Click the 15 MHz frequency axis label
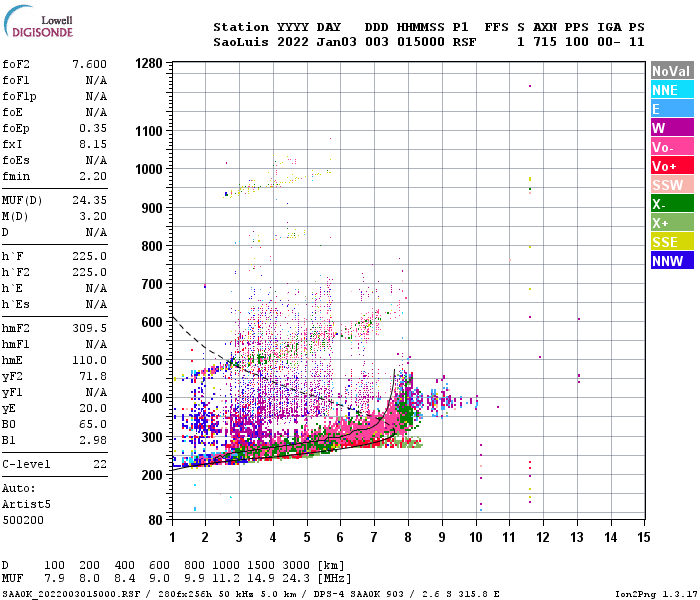This screenshot has height=600, width=700. click(x=643, y=537)
